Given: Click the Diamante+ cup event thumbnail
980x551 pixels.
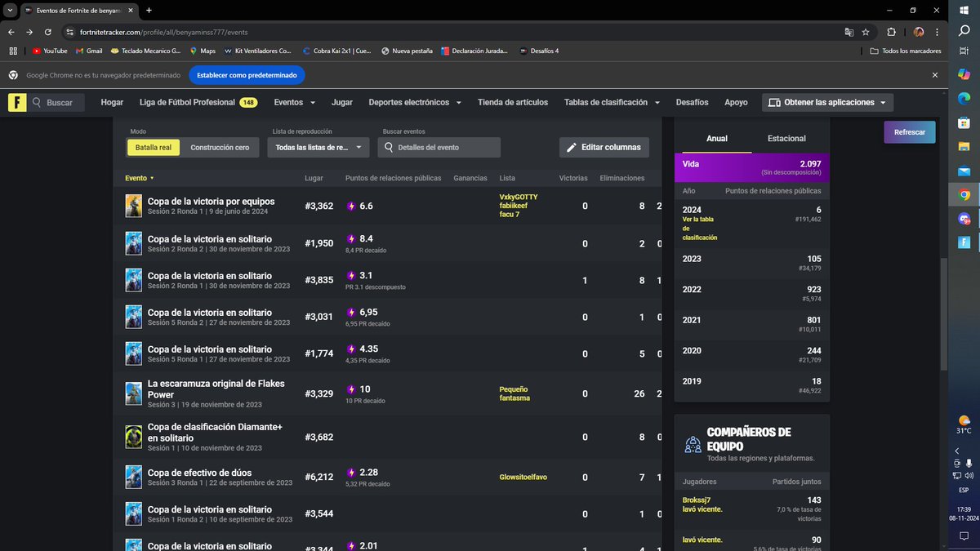Looking at the screenshot, I should (134, 438).
